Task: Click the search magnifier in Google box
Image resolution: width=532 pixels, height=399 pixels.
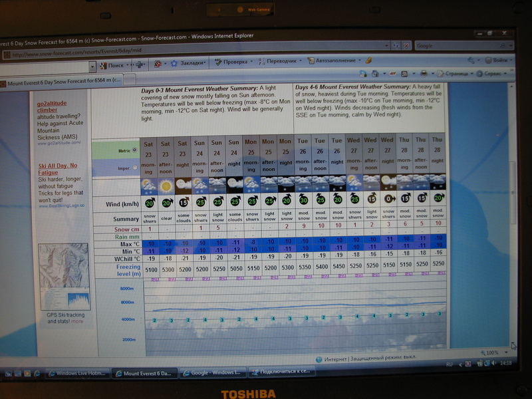Action: coord(503,45)
